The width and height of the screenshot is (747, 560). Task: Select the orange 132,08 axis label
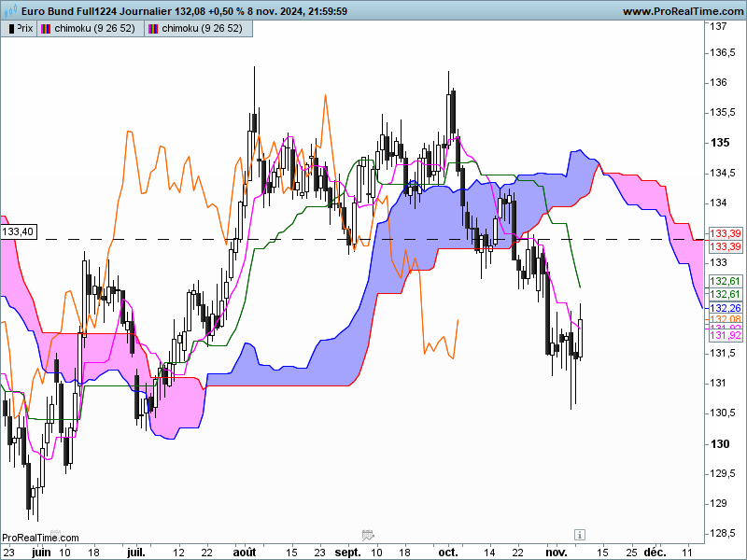click(726, 318)
